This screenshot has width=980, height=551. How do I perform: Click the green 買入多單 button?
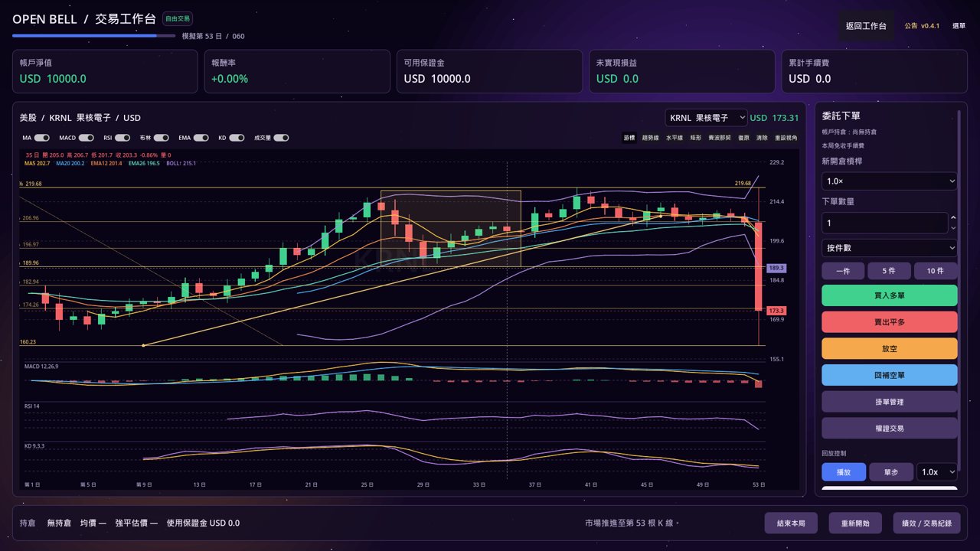pos(890,295)
